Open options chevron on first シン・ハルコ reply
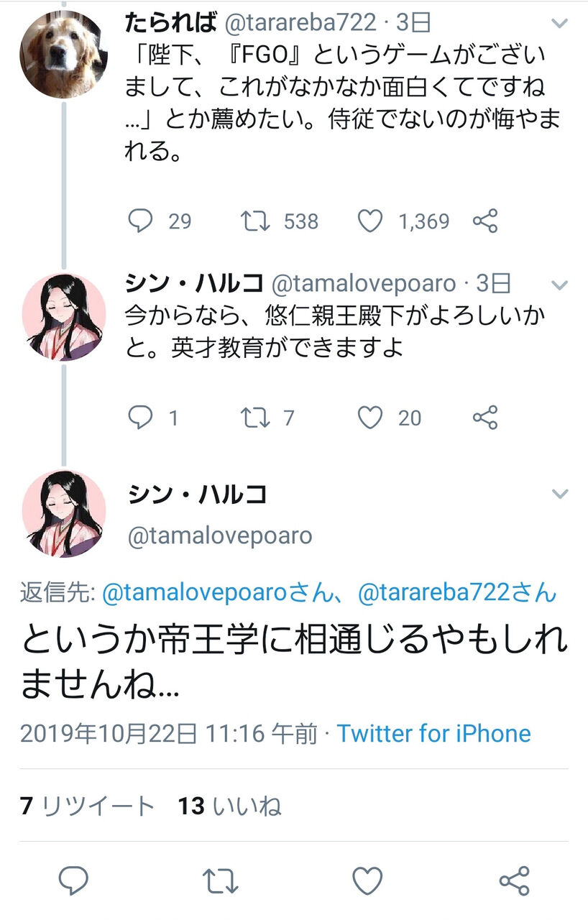Screen dimensions: 588x920 (559, 285)
